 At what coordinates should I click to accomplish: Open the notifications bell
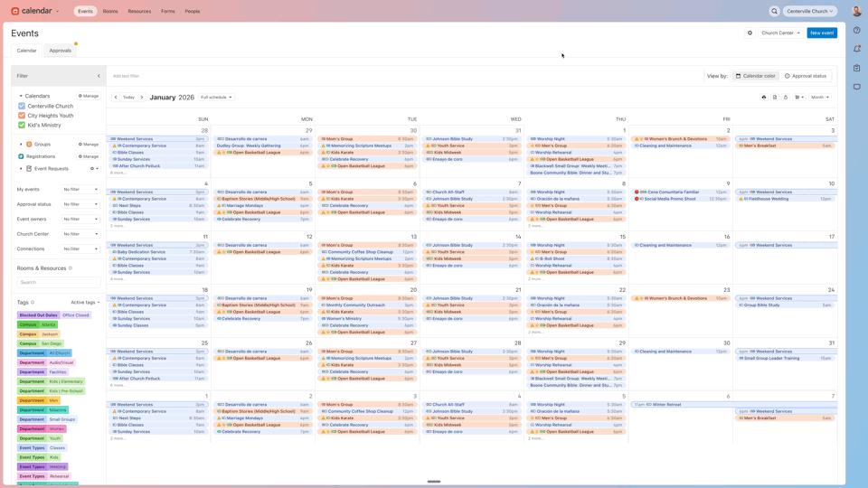[857, 49]
